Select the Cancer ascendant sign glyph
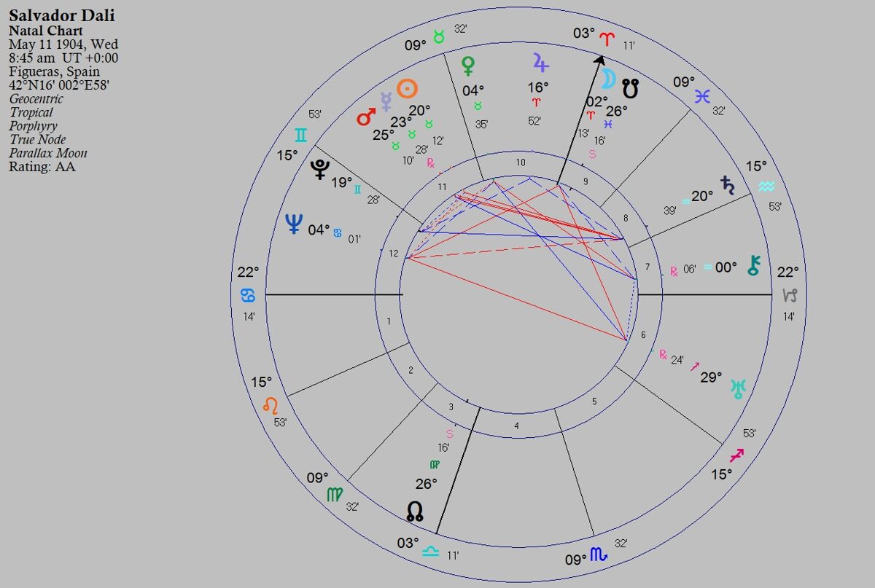875x588 pixels. [248, 295]
